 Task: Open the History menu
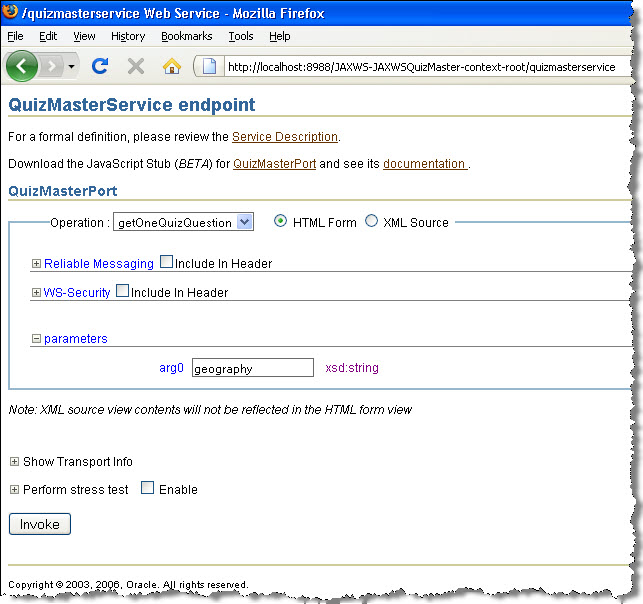coord(128,36)
